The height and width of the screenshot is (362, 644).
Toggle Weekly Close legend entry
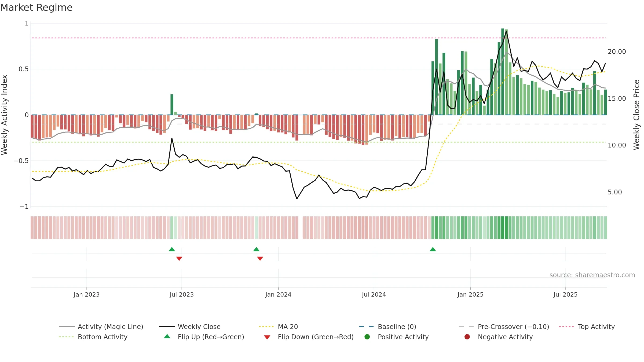(x=190, y=327)
